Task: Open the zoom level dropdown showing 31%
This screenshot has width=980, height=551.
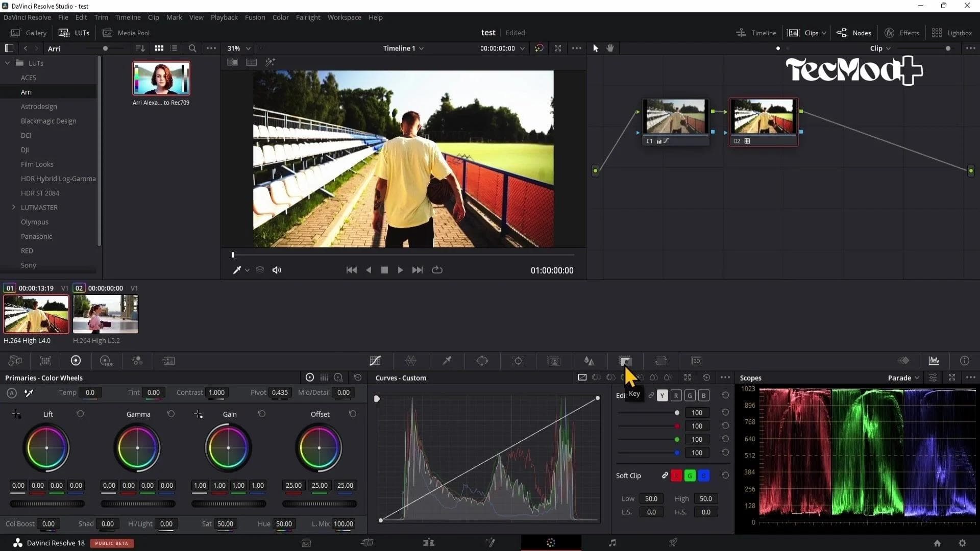Action: (x=238, y=48)
